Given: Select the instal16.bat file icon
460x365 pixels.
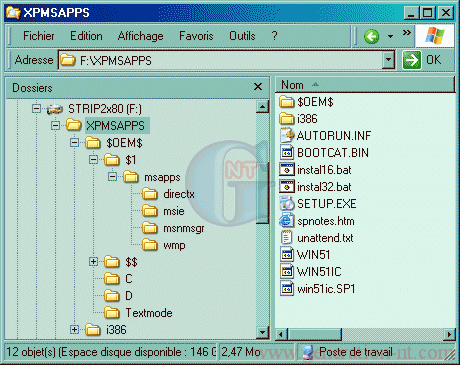Looking at the screenshot, I should click(287, 169).
